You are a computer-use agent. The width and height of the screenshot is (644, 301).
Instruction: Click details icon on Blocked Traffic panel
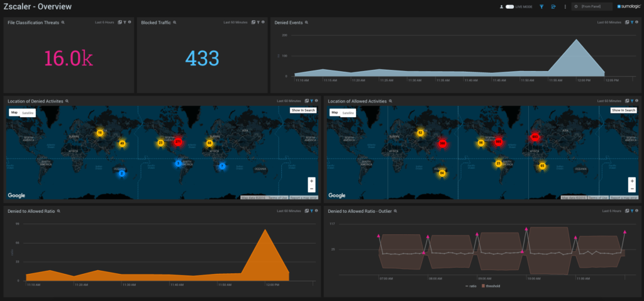pos(253,22)
